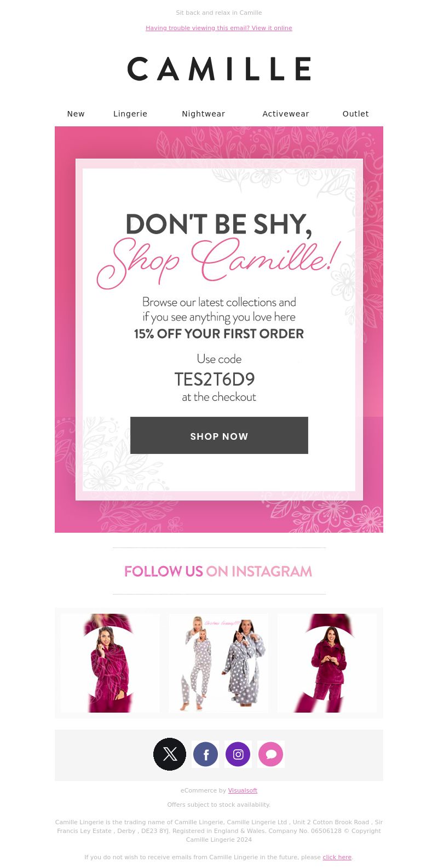
Task: Click the TES2T6D9 discount code text
Action: coord(215,379)
